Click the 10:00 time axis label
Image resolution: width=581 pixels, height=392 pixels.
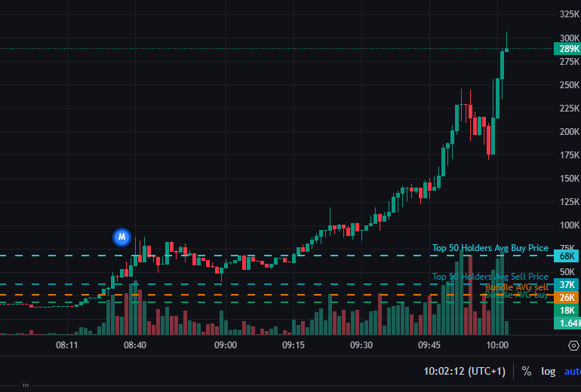click(497, 345)
